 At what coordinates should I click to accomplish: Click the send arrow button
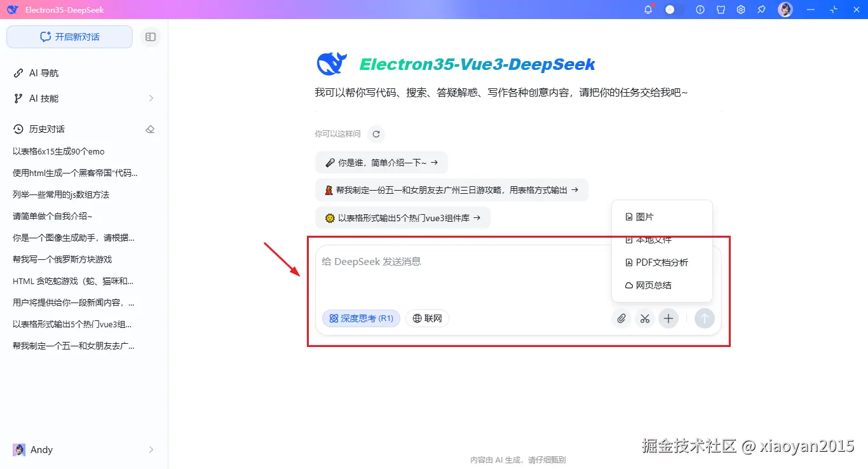704,318
